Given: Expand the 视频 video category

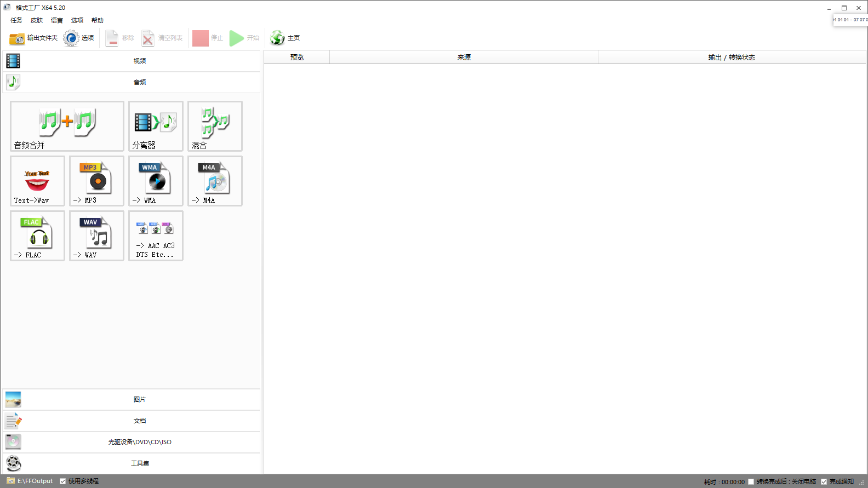Looking at the screenshot, I should (132, 61).
